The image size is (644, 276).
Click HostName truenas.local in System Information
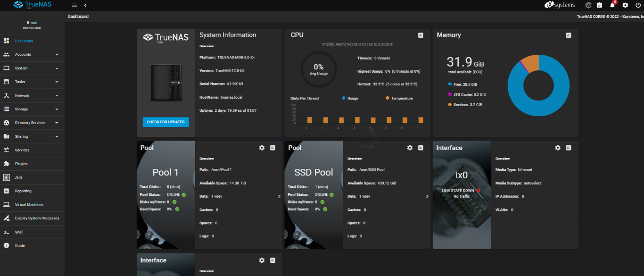pyautogui.click(x=221, y=97)
